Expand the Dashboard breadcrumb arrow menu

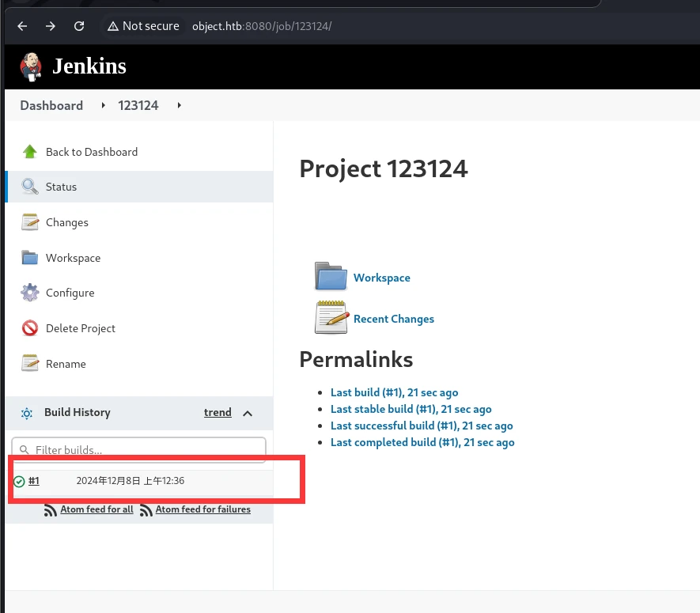point(103,105)
